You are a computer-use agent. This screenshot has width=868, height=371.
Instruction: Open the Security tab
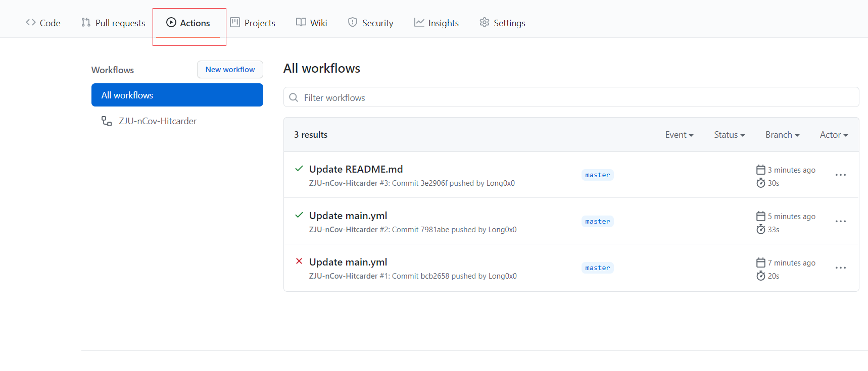point(370,23)
